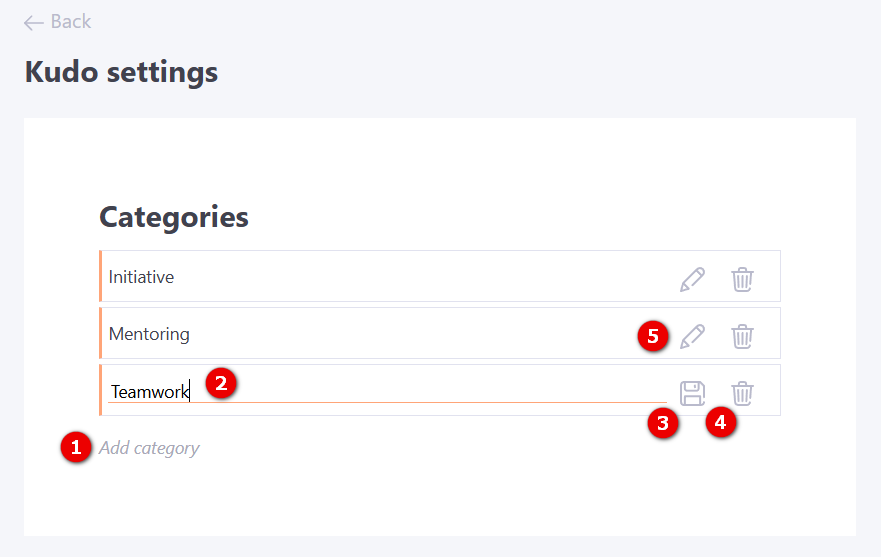
Task: Select the Mentoring category name text
Action: click(149, 334)
